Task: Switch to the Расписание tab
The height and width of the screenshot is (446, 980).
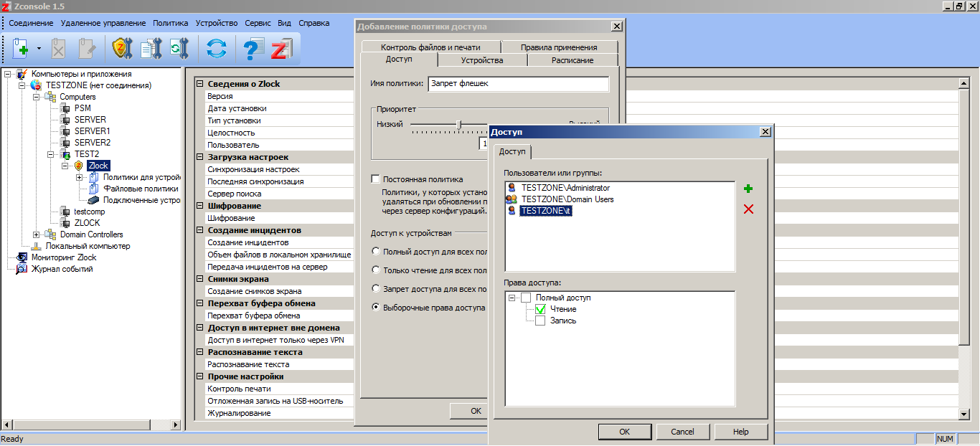Action: 573,60
